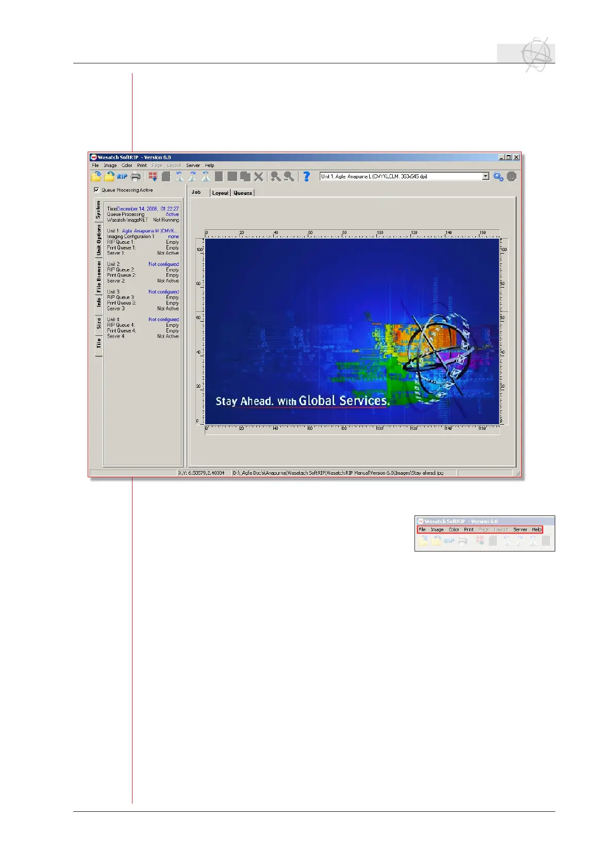Click the Server 1: Not Active row
This screenshot has height=868, width=614.
point(143,253)
